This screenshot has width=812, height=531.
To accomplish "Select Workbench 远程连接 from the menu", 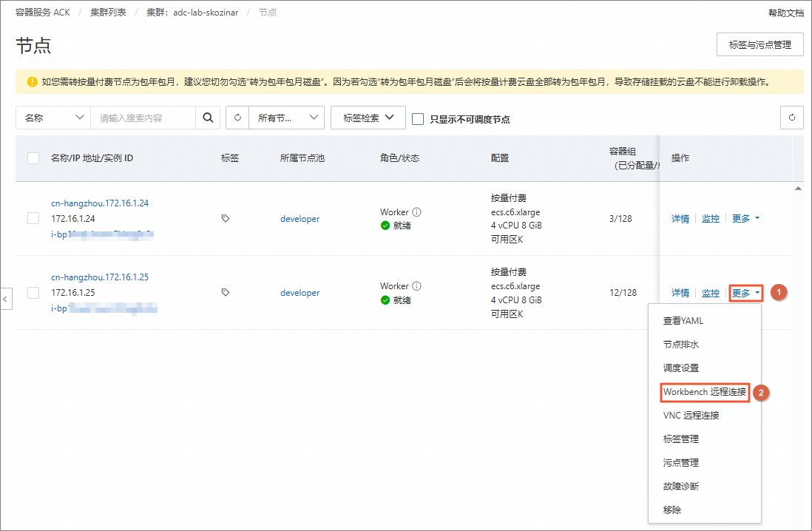I will click(704, 392).
